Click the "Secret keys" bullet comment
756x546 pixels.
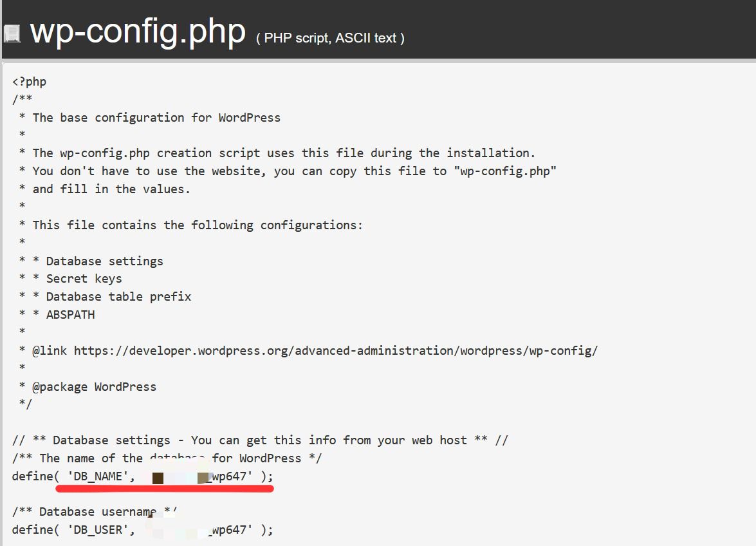tap(84, 279)
